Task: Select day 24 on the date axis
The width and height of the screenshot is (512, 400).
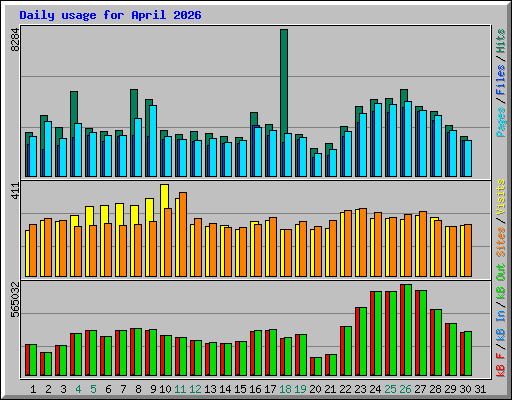Action: [x=375, y=389]
